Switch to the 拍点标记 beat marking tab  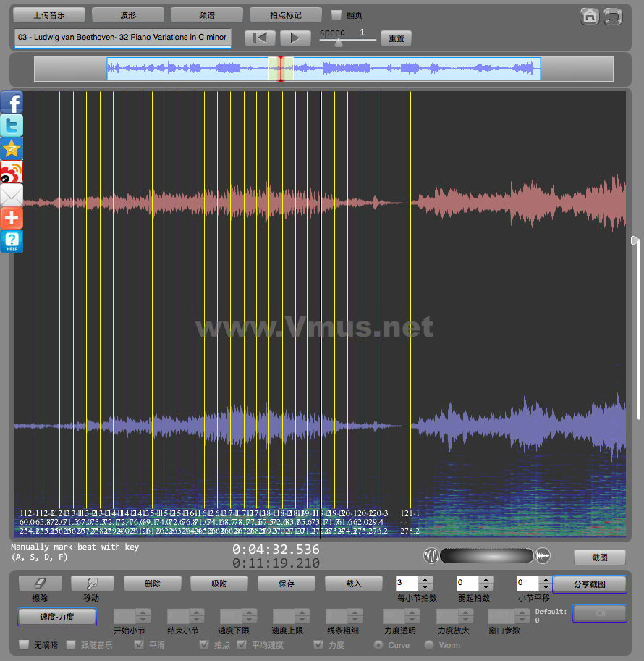286,15
